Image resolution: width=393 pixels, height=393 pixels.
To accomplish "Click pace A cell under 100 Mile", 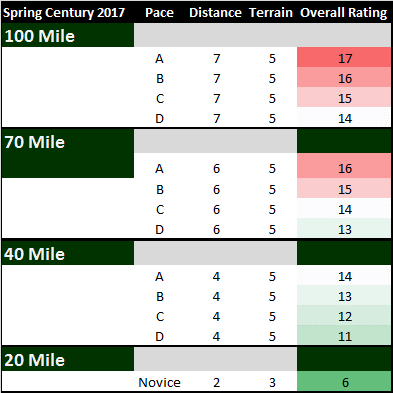I will (x=159, y=59).
